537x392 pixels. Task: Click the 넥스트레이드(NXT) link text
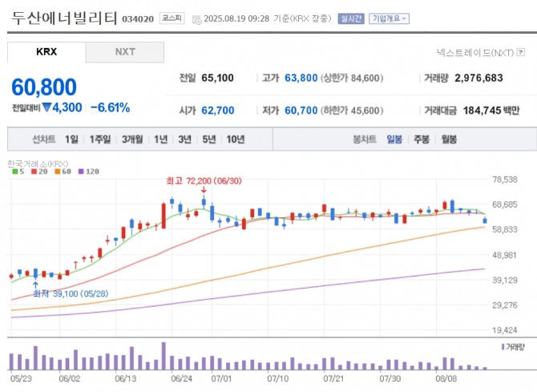click(475, 52)
